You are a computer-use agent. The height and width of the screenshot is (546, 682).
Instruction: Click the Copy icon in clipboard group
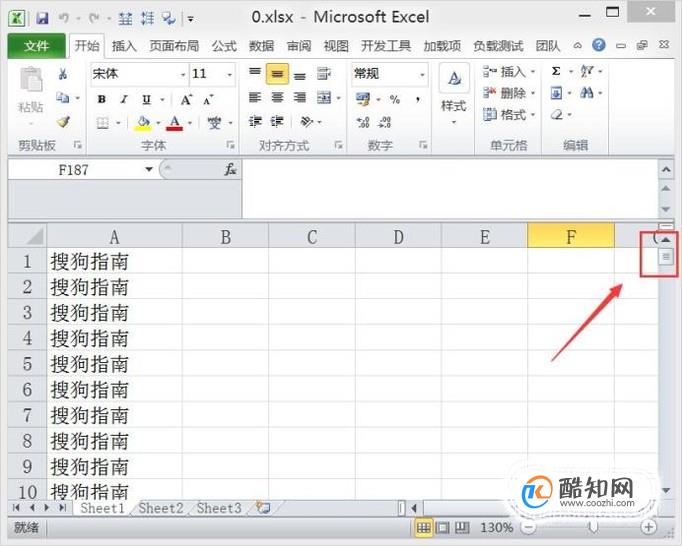click(63, 98)
